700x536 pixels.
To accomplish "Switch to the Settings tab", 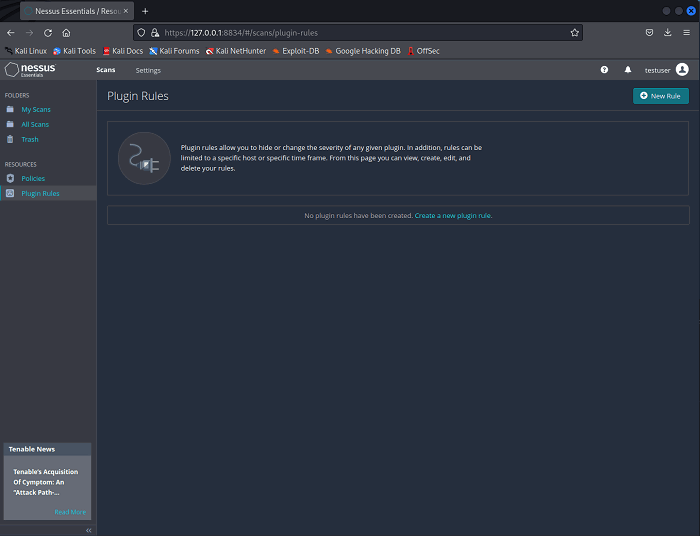I will pos(148,70).
